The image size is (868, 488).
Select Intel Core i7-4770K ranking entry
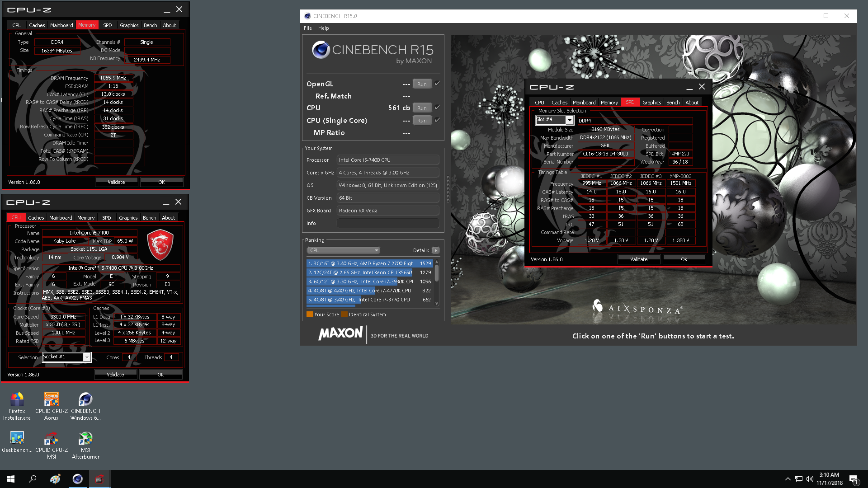[x=369, y=291]
